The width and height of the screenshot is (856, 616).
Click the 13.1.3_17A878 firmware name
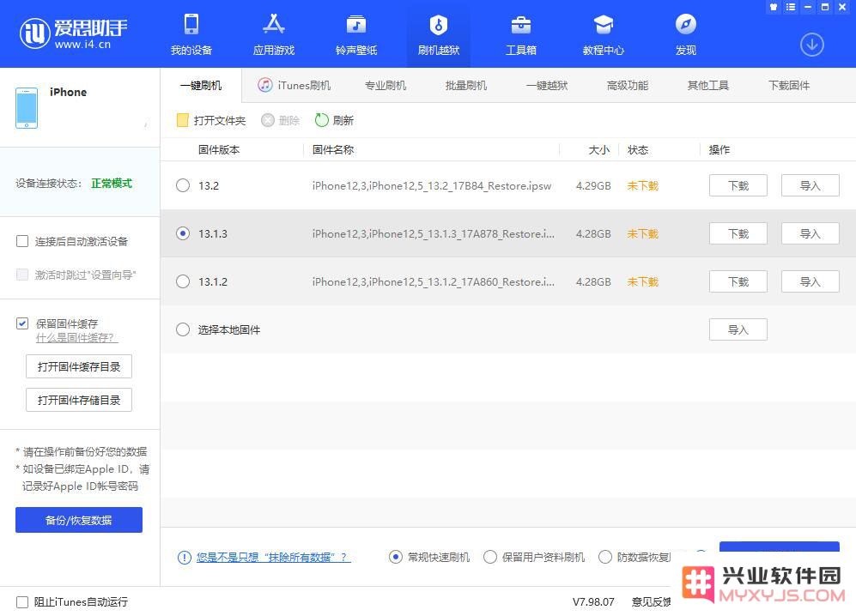434,233
